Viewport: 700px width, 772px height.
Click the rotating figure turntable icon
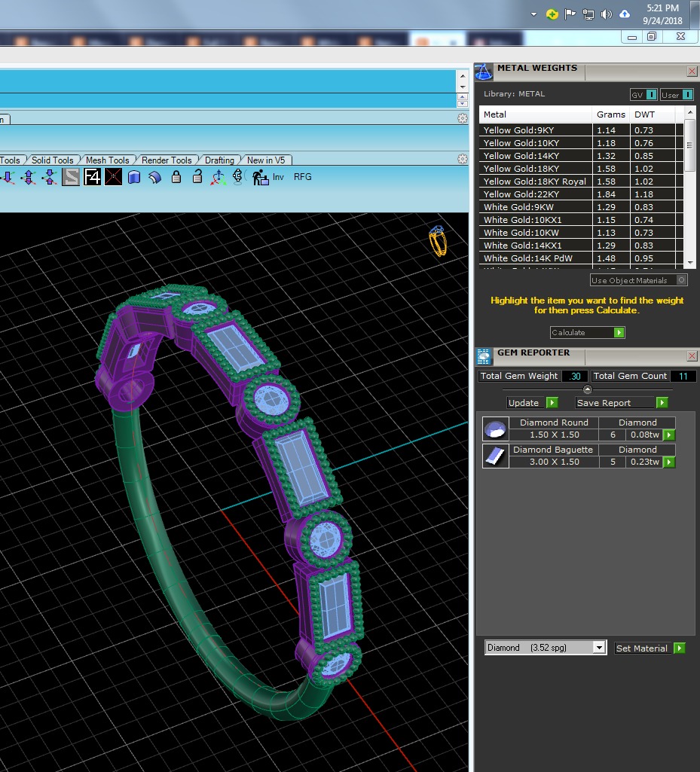pyautogui.click(x=238, y=176)
